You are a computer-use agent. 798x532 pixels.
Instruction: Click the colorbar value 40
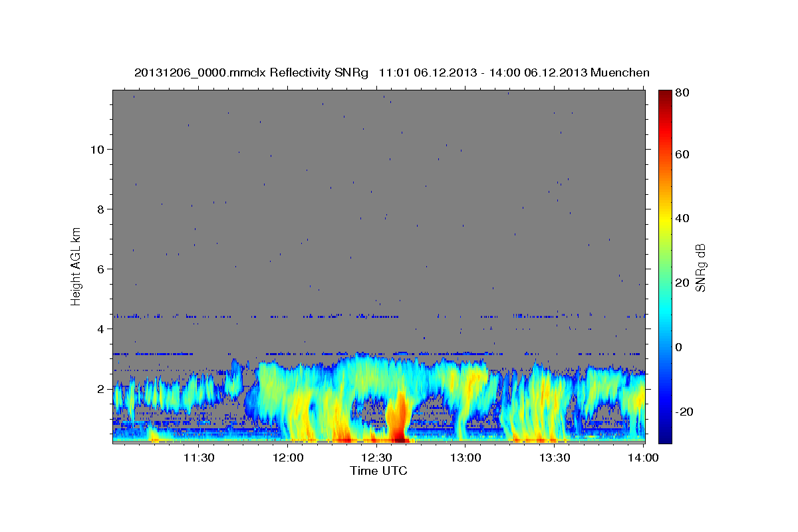click(x=682, y=218)
